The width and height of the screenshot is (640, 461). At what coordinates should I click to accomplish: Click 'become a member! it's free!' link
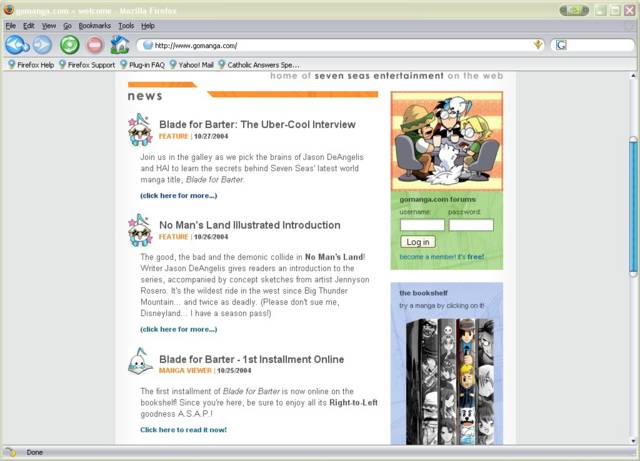442,257
